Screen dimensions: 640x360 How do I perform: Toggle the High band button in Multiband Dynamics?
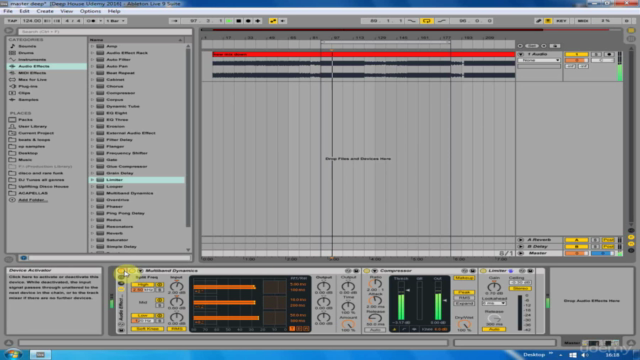[x=143, y=284]
